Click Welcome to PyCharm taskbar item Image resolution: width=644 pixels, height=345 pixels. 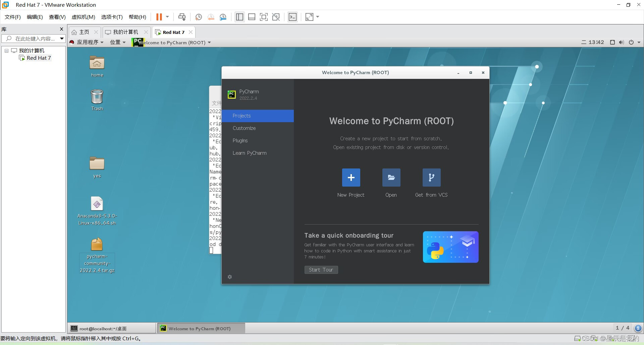(x=201, y=329)
